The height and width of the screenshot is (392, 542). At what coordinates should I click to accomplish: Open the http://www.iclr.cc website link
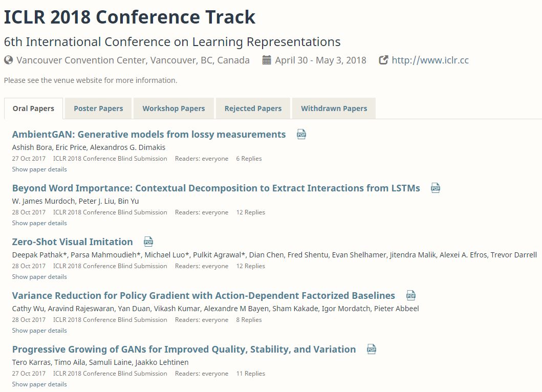coord(430,60)
